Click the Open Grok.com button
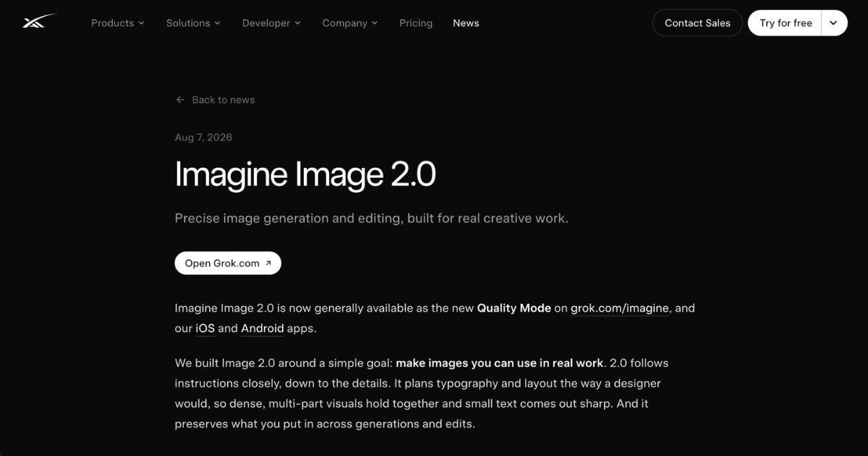Viewport: 868px width, 456px height. (228, 263)
